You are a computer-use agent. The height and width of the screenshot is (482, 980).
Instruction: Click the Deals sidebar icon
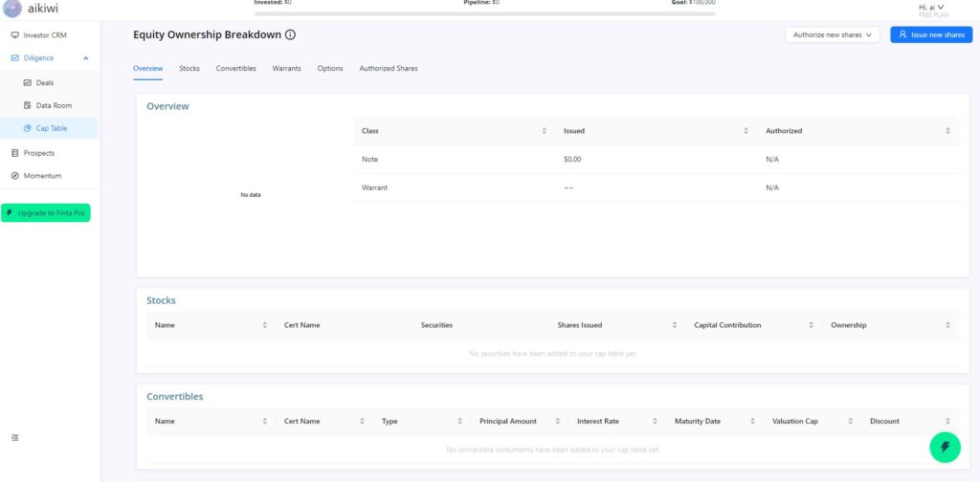[x=28, y=82]
